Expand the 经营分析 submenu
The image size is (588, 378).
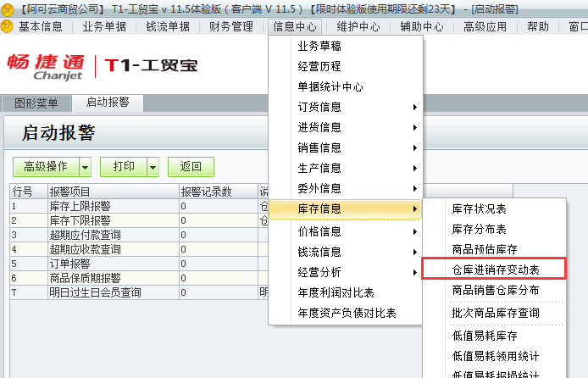click(x=346, y=272)
